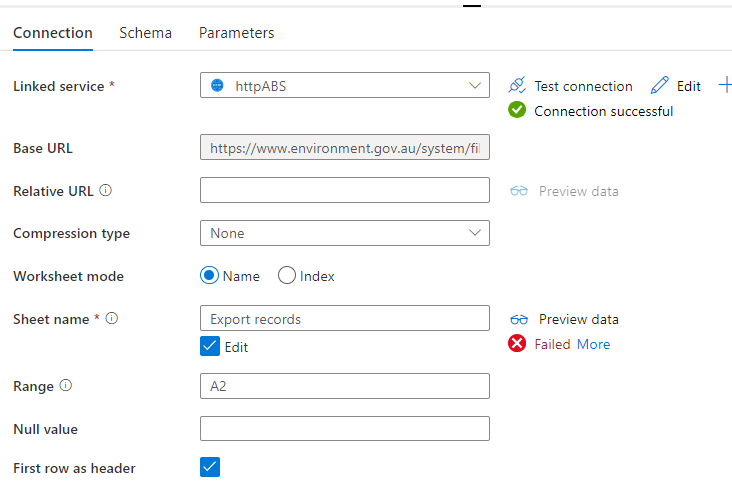This screenshot has height=491, width=732.
Task: Click the green Connection successful check icon
Action: (x=517, y=110)
